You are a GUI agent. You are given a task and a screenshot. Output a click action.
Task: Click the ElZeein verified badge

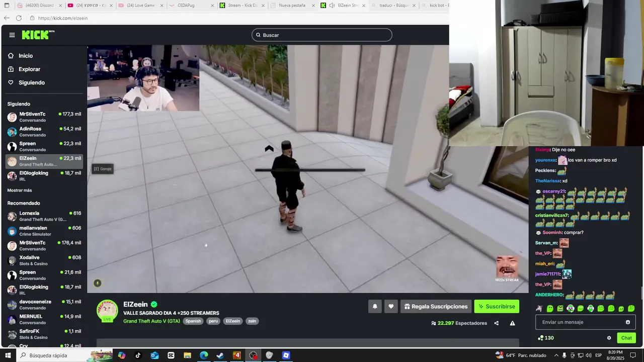(x=154, y=304)
